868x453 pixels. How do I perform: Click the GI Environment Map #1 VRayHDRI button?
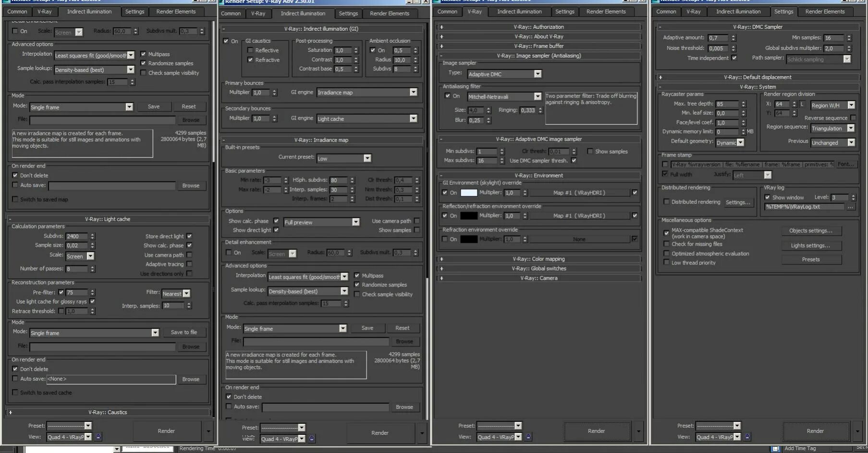tap(579, 192)
